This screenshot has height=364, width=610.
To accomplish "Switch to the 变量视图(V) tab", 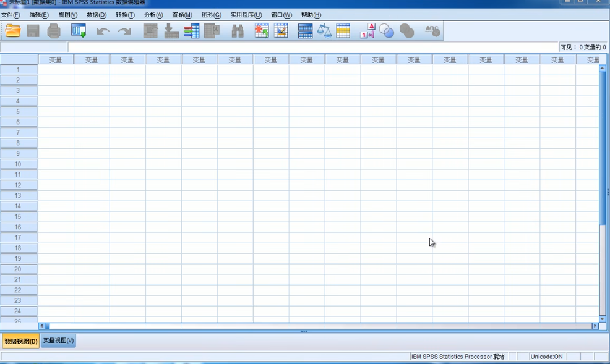I will (x=58, y=341).
